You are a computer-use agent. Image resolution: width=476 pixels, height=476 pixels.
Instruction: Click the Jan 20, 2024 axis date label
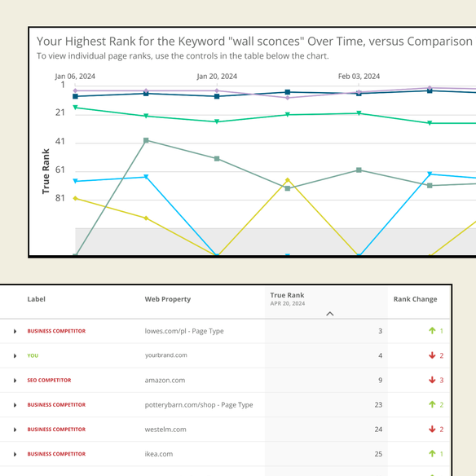tap(217, 76)
